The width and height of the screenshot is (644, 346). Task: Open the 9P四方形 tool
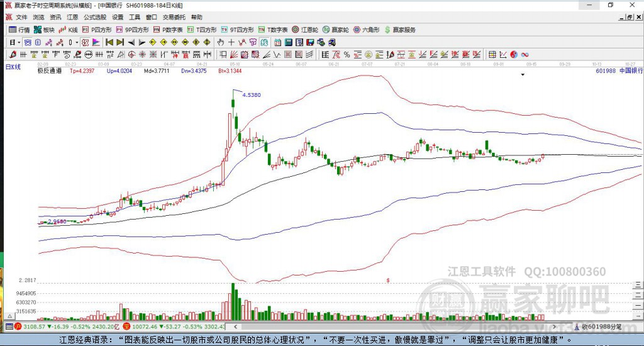click(x=132, y=30)
